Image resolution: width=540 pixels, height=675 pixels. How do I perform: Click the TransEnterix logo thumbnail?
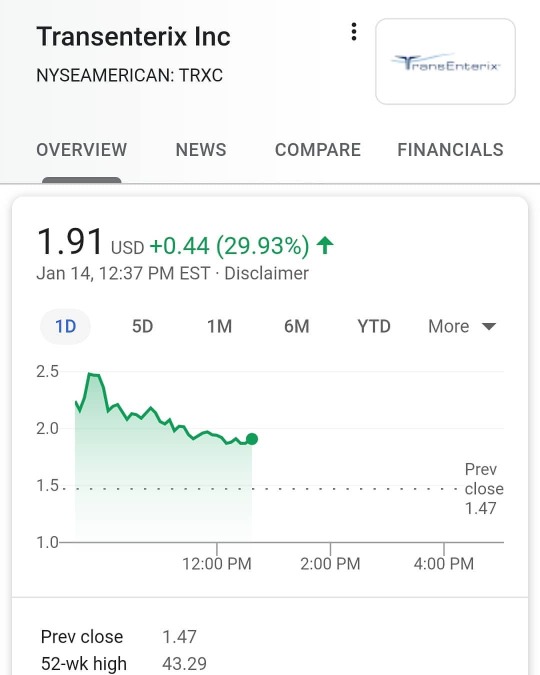coord(445,61)
